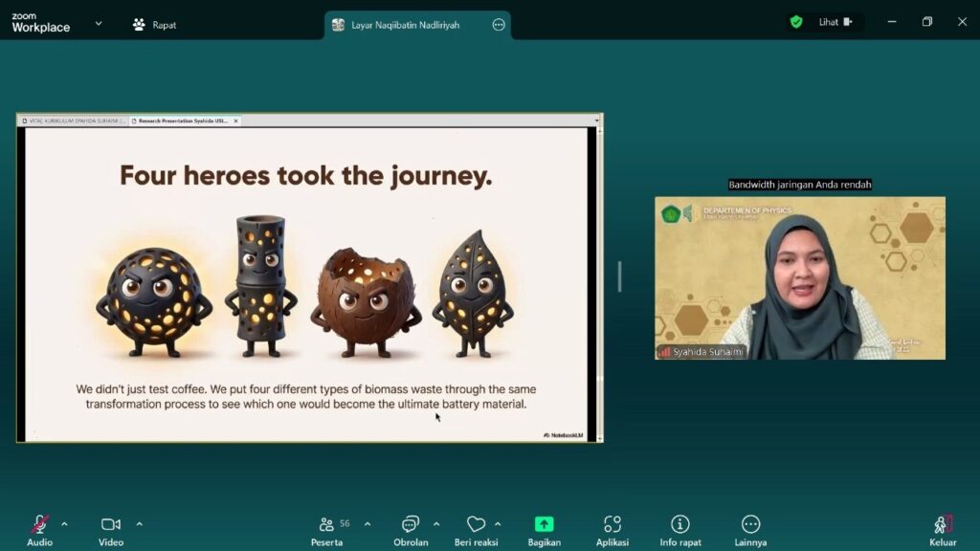980x551 pixels.
Task: Click Syahida Sunaimi's video thumbnail
Action: tap(799, 277)
